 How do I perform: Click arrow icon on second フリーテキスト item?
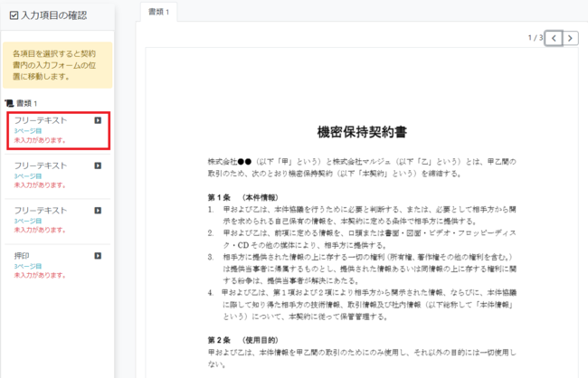click(x=98, y=165)
